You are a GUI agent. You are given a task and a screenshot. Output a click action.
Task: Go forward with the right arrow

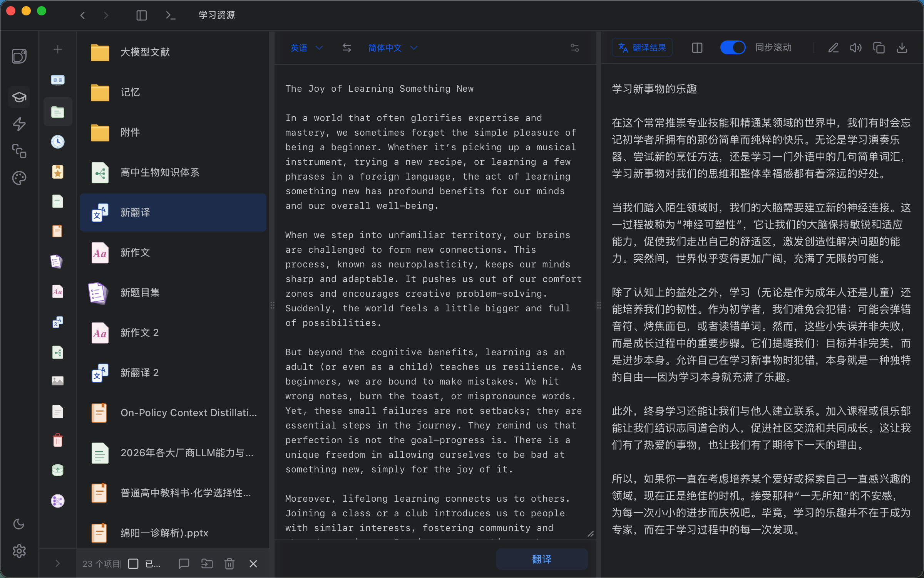(x=106, y=15)
